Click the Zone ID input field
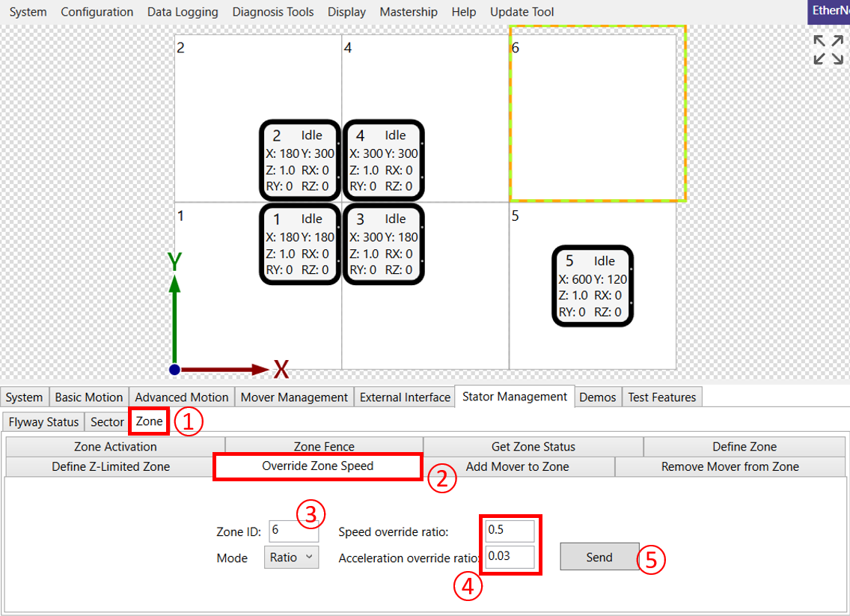Screen dimensions: 850x616 coord(293,531)
